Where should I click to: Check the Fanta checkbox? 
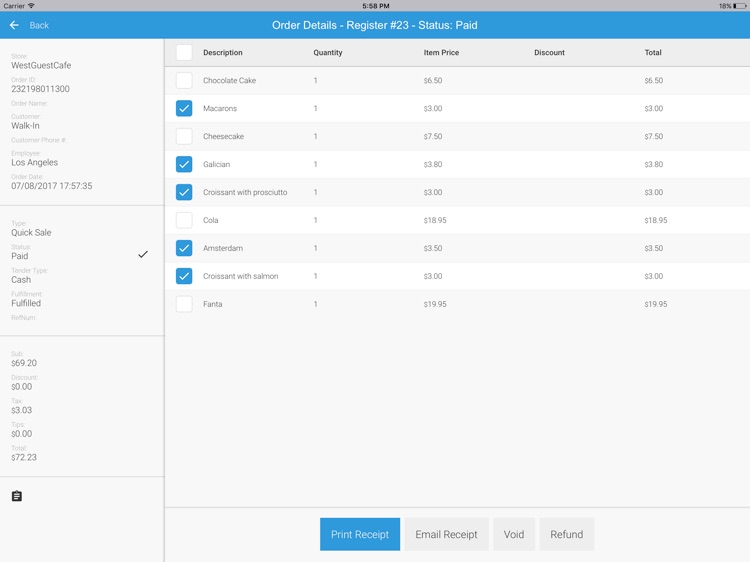[184, 304]
